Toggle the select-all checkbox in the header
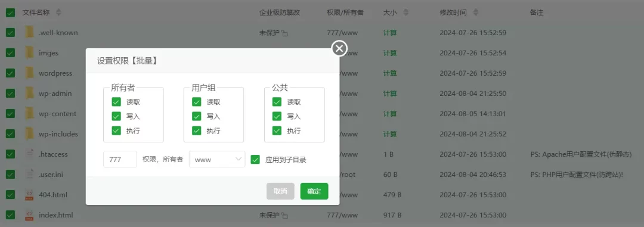644x227 pixels. 10,13
